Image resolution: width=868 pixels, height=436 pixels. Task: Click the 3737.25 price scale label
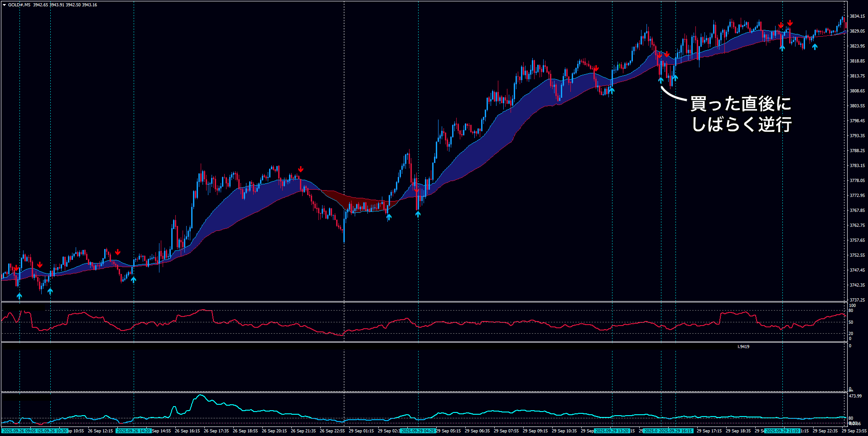pos(857,300)
